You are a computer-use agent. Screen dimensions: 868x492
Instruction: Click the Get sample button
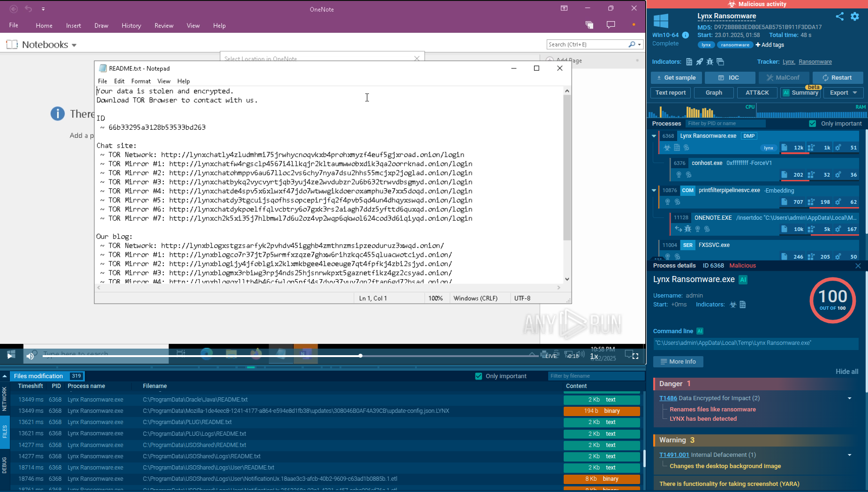676,78
